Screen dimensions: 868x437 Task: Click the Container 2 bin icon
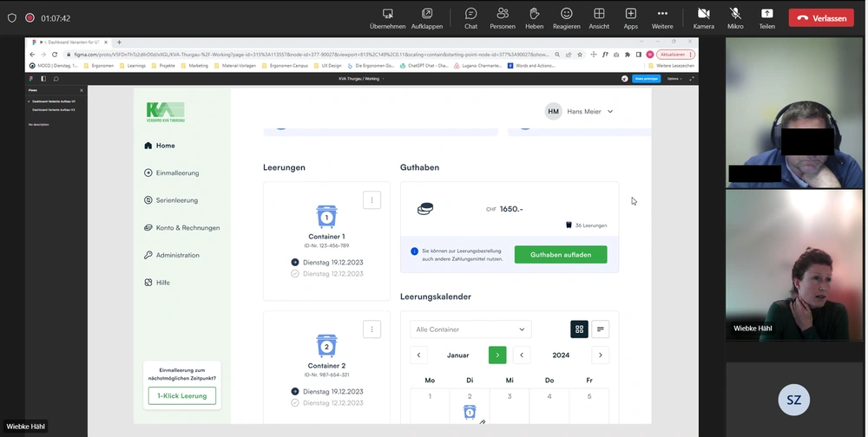point(326,346)
